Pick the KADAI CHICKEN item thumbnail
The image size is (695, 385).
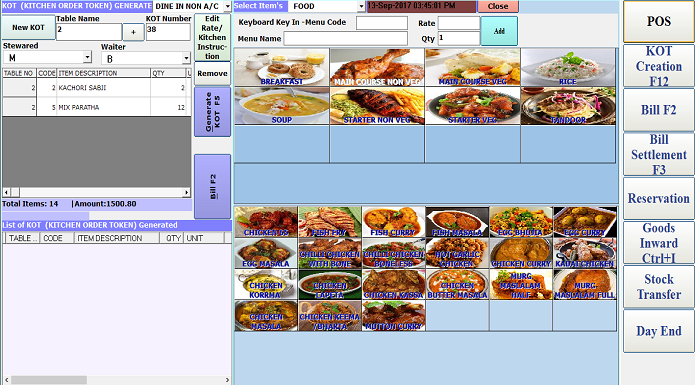pos(585,253)
